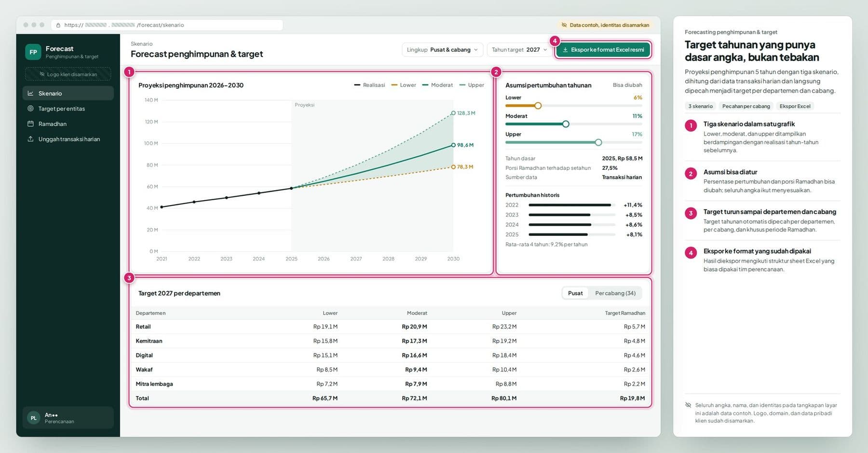Click the PL user avatar
The width and height of the screenshot is (868, 453).
33,418
